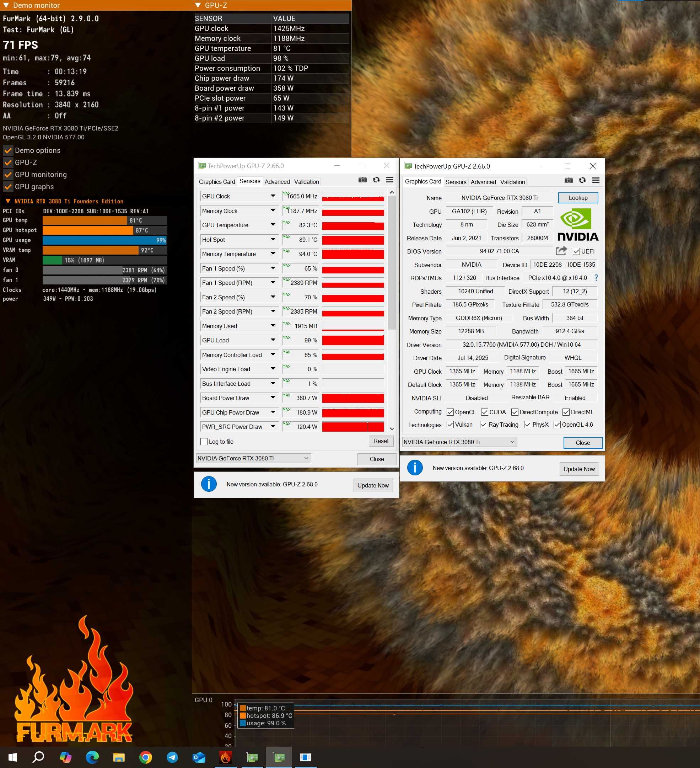Toggle GPU-Z checkbox in Demo monitor
Image resolution: width=700 pixels, height=768 pixels.
pyautogui.click(x=8, y=163)
